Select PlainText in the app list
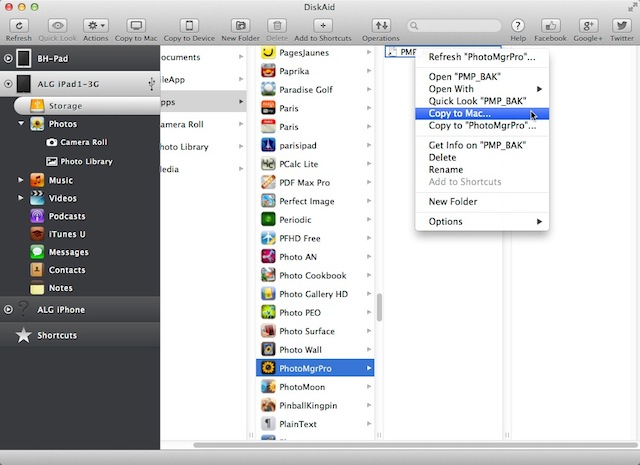The width and height of the screenshot is (640, 465). pyautogui.click(x=315, y=424)
